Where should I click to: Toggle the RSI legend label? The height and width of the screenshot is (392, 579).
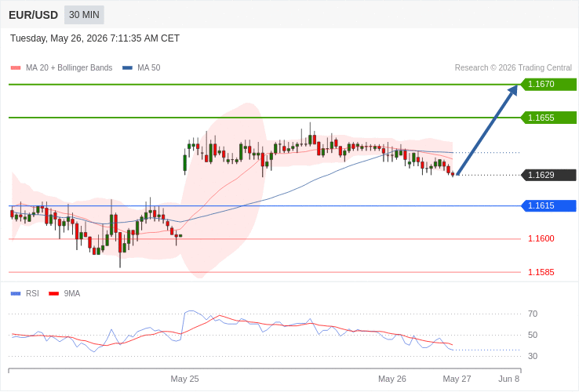tap(32, 294)
